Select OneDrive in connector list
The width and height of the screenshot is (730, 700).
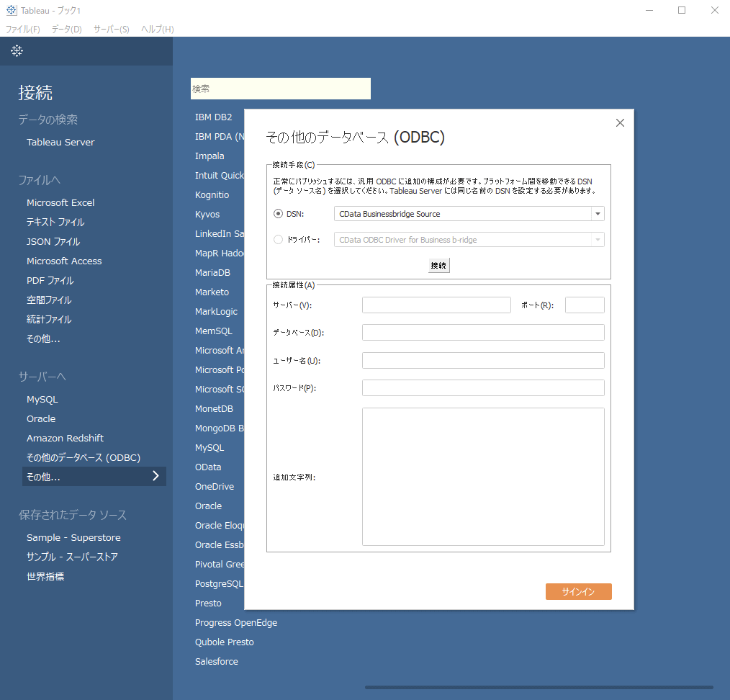[x=215, y=486]
